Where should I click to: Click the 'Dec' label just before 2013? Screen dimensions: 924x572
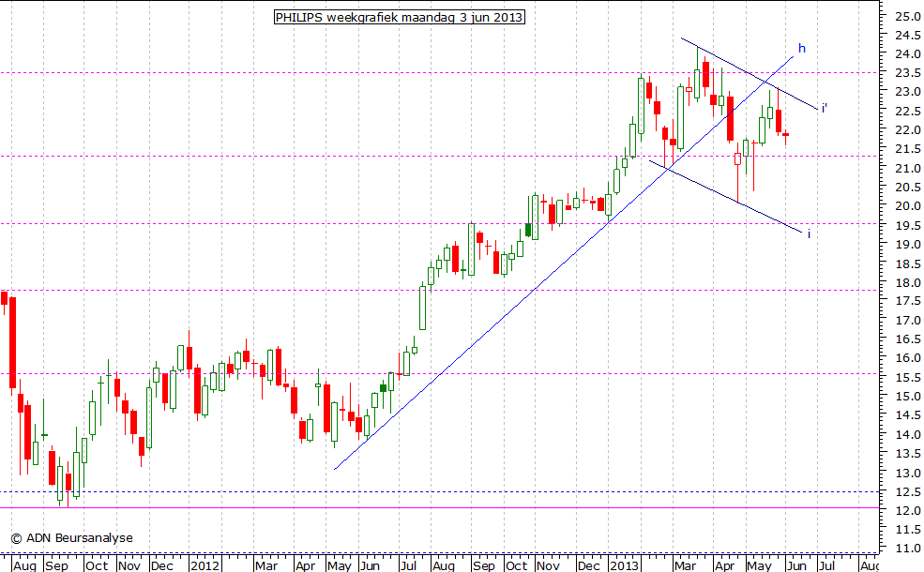(x=587, y=566)
